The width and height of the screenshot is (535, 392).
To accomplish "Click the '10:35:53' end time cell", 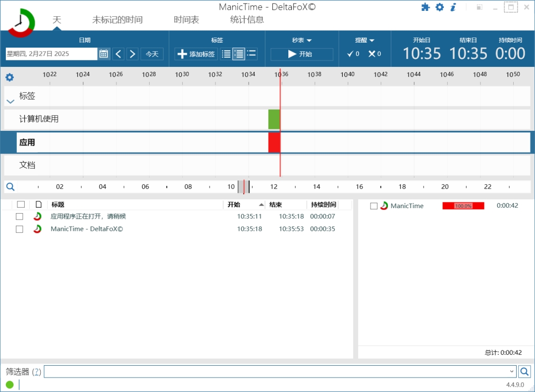I will coord(291,229).
